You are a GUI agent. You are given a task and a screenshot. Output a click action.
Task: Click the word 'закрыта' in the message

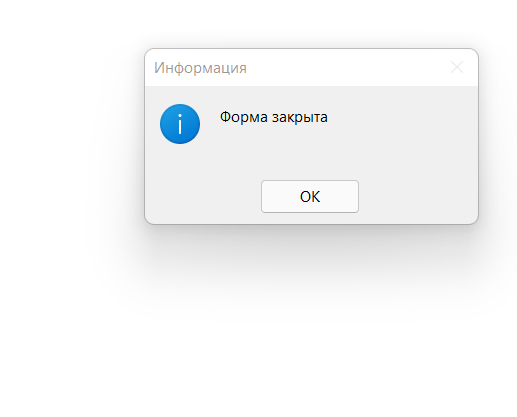click(x=300, y=117)
